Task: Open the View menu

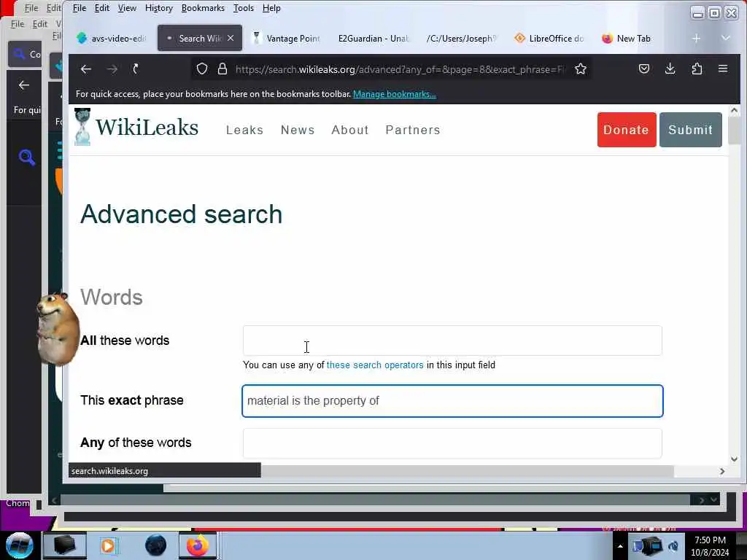Action: tap(127, 8)
